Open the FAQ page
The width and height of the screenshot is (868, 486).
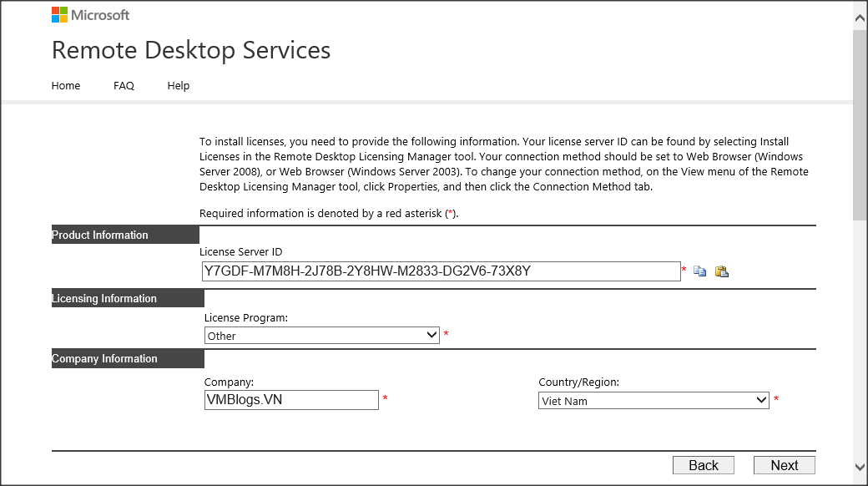click(x=124, y=85)
